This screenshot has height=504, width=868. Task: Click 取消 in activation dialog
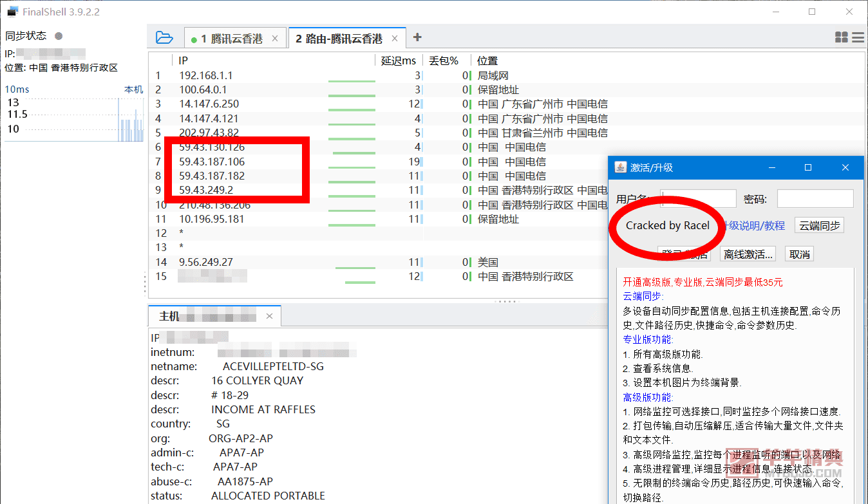click(x=799, y=254)
